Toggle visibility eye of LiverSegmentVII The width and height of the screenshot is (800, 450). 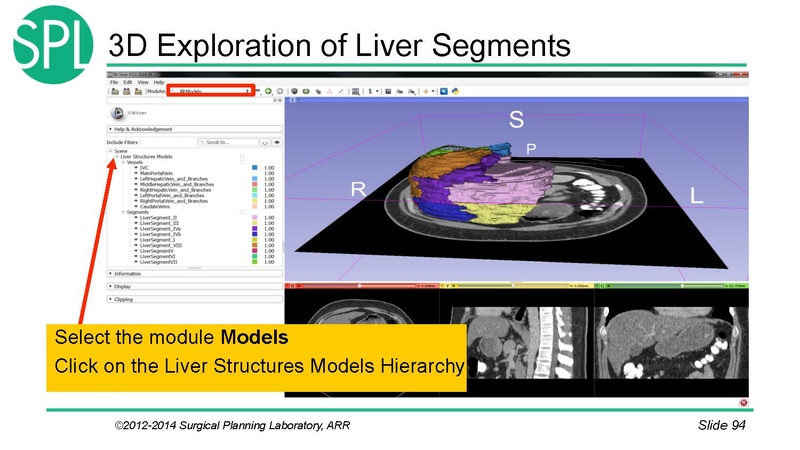136,262
